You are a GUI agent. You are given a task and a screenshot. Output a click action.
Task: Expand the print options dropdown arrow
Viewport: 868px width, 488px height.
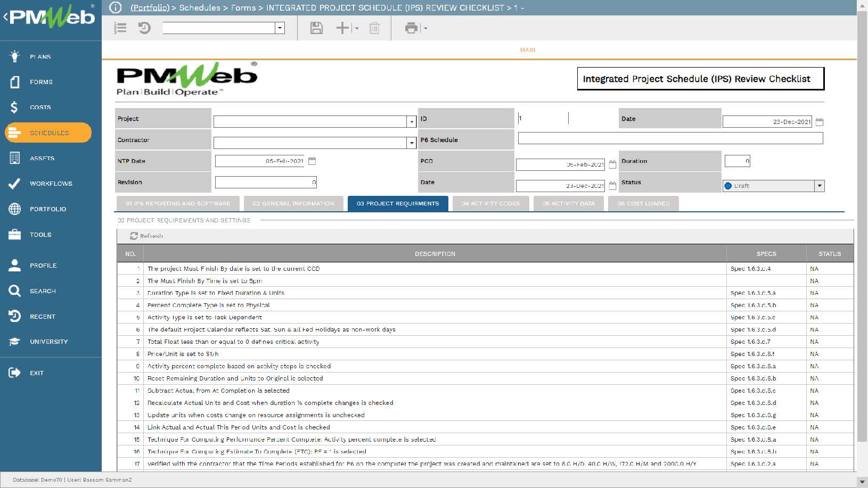tap(425, 28)
